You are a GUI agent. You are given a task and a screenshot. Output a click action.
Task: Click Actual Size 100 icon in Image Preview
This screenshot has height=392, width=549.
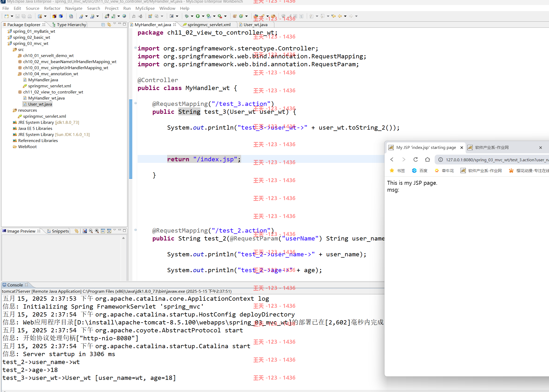point(103,231)
